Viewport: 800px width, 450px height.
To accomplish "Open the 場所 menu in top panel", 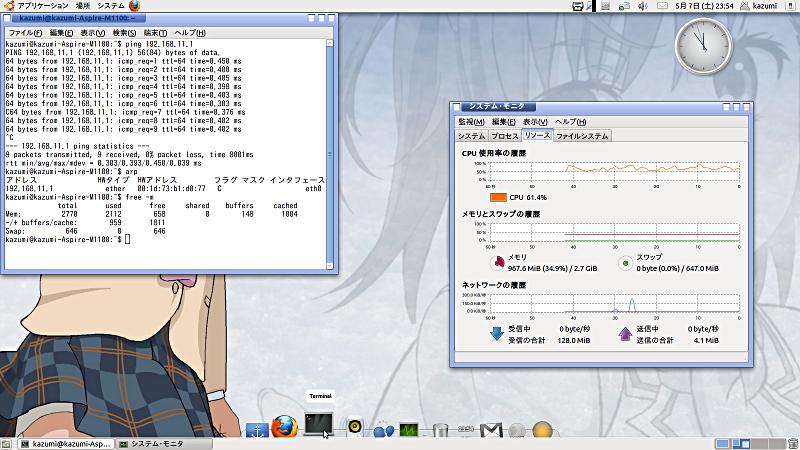I will (x=83, y=6).
